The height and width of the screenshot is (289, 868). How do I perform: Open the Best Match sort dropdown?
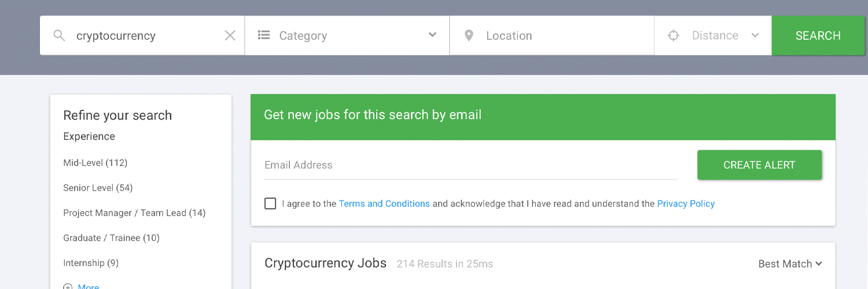coord(790,264)
